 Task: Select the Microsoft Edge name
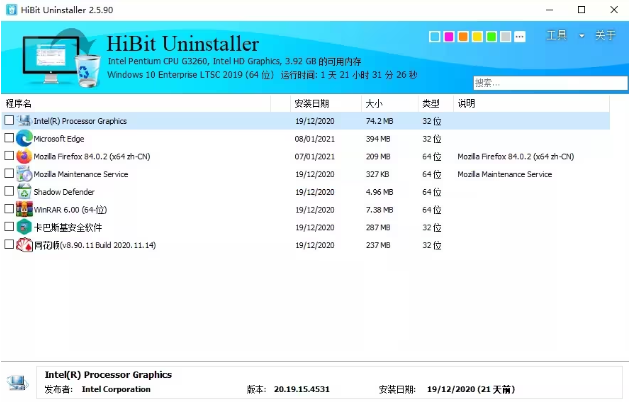[59, 139]
